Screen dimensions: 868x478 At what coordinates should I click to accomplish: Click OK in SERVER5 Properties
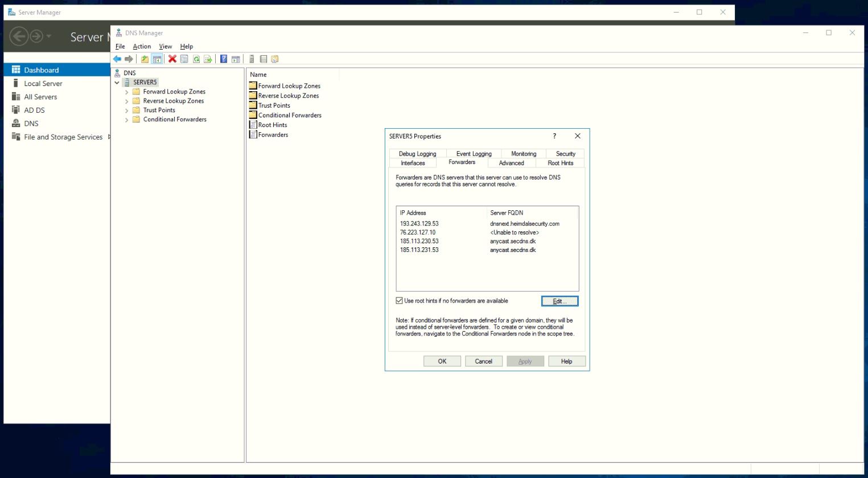click(442, 361)
